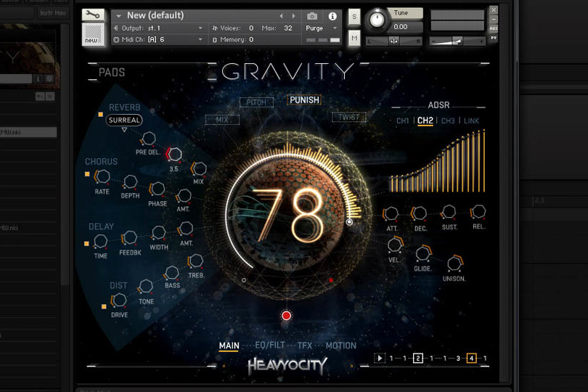Switch ADSR to CH3
This screenshot has height=392, width=588.
click(448, 121)
